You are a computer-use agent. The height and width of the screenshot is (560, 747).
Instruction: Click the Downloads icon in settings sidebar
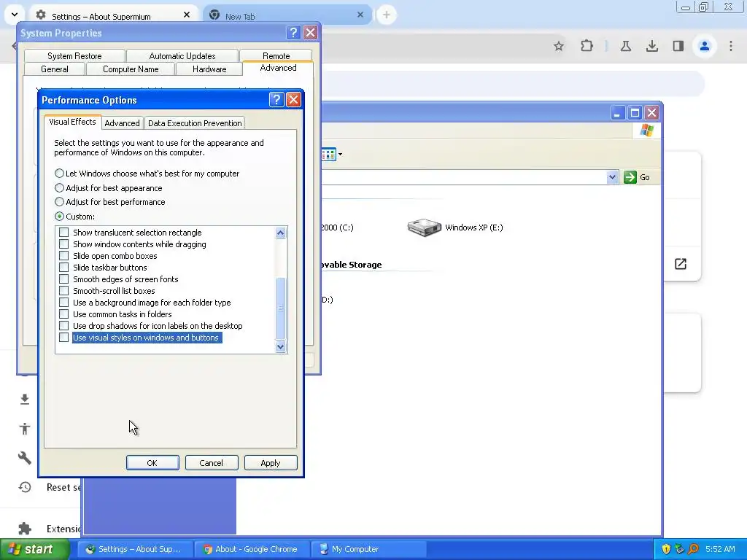click(25, 399)
